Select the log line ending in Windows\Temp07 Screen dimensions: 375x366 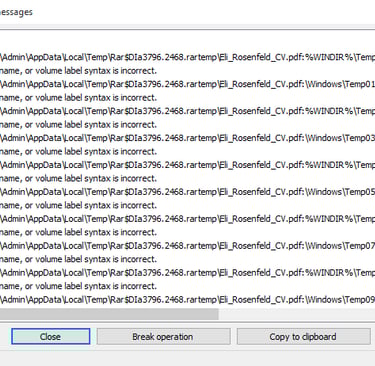click(x=187, y=246)
